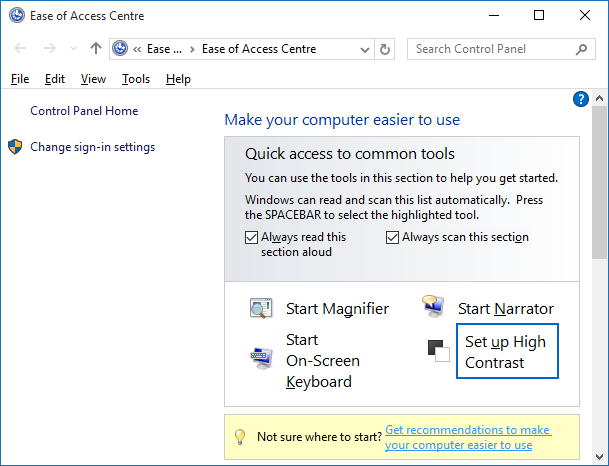Open the Tools menu
The image size is (609, 466).
pos(136,79)
